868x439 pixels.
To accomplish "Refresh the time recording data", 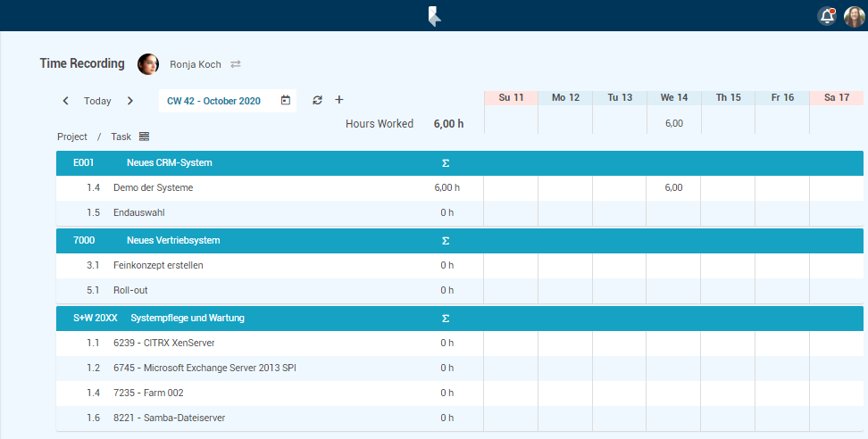I will coord(317,101).
